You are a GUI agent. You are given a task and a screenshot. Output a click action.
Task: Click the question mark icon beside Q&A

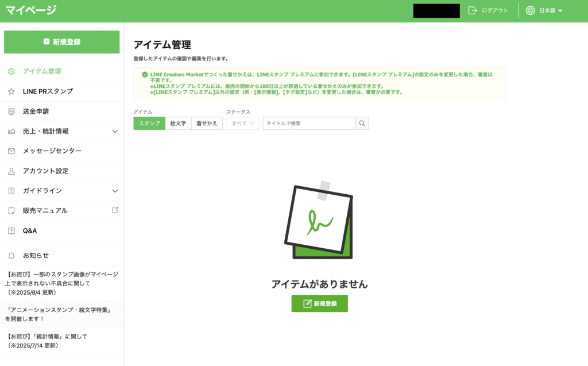point(11,231)
